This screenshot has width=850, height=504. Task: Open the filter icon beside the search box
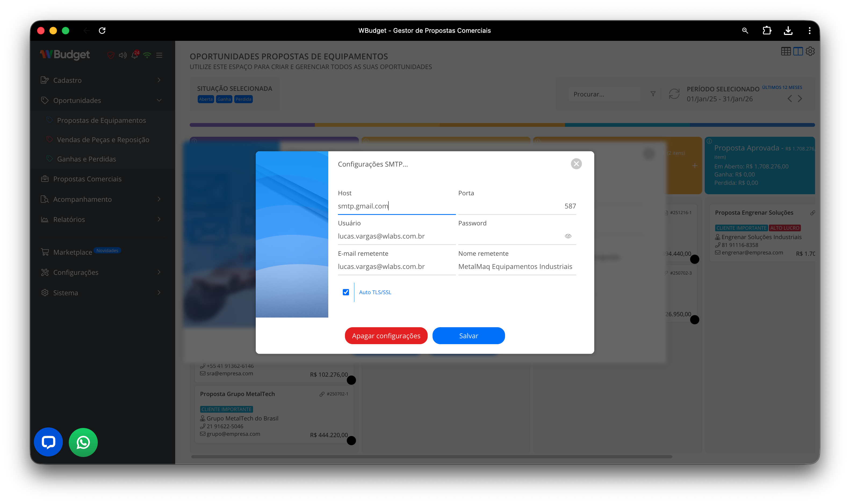[x=653, y=94]
